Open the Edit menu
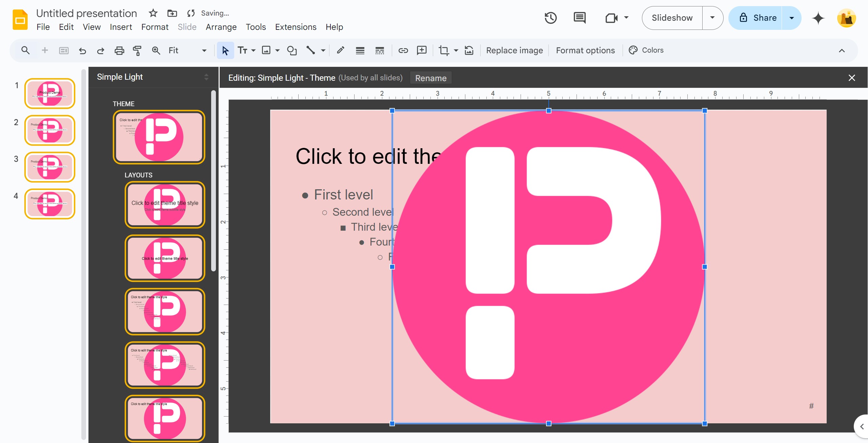 (x=66, y=27)
